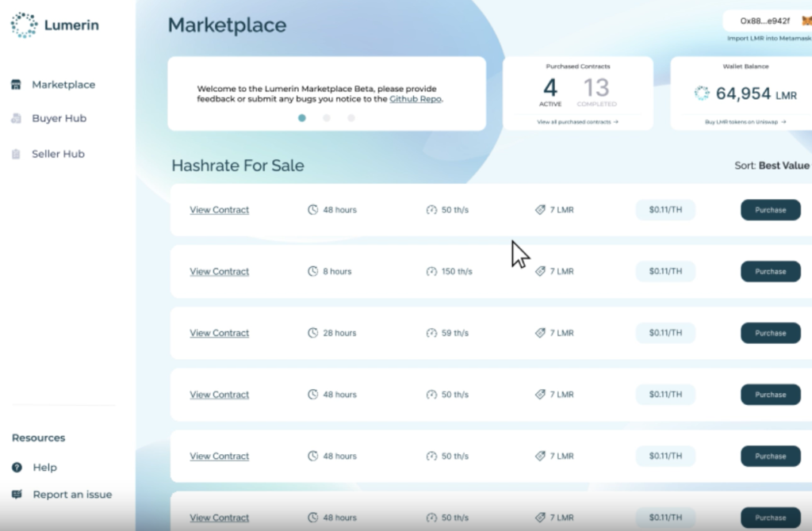Click the clock icon on 8 hours contract
Image resolution: width=812 pixels, height=531 pixels.
312,271
